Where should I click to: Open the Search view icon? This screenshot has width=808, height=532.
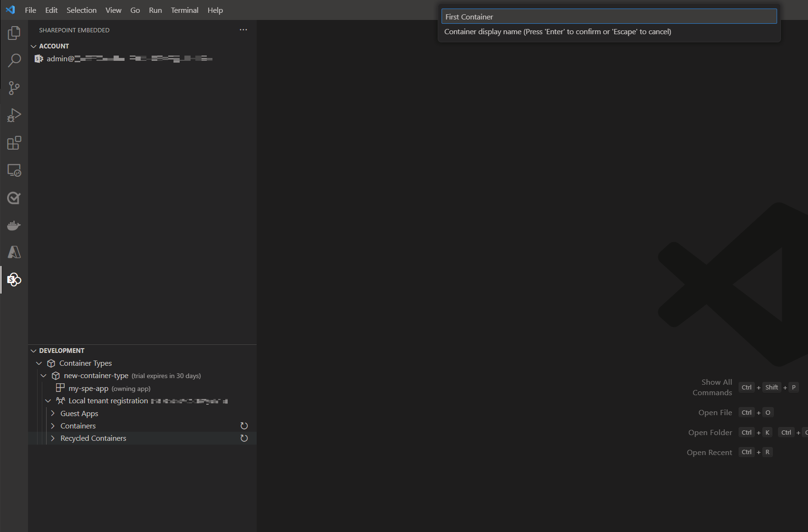(14, 60)
